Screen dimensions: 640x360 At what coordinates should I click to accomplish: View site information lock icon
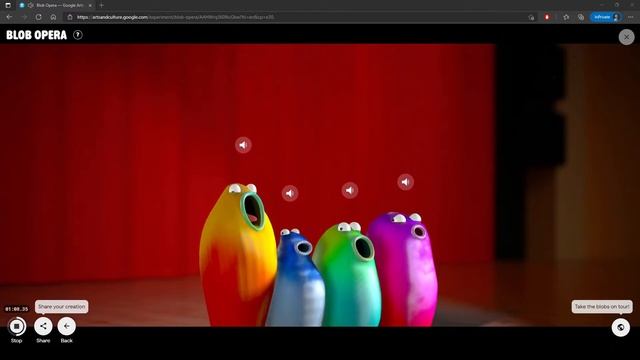point(70,17)
